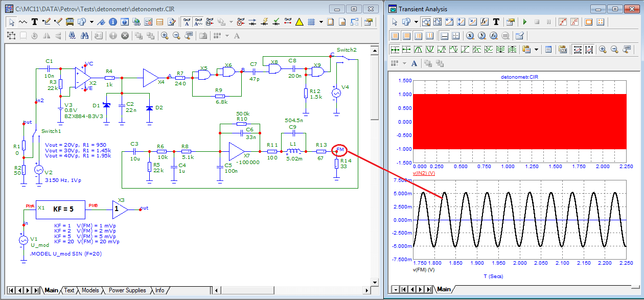Click the yellow triangle warning icon
Screen dimensions: 644x300
point(299,22)
